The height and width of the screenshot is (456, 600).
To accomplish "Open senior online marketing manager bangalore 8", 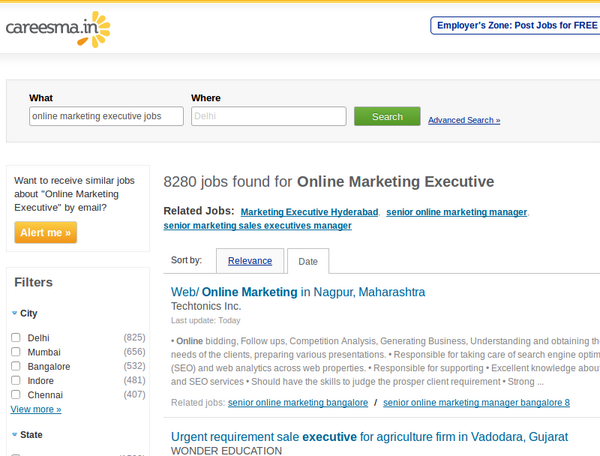I will click(476, 402).
